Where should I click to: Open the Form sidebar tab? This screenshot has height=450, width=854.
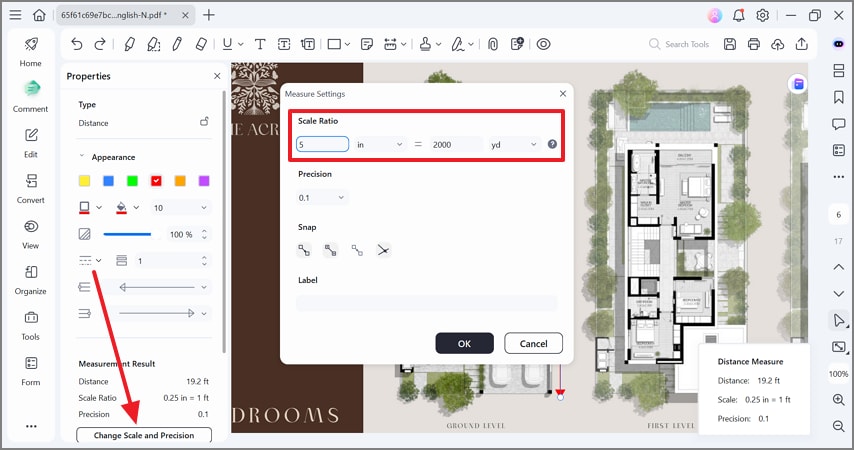30,370
